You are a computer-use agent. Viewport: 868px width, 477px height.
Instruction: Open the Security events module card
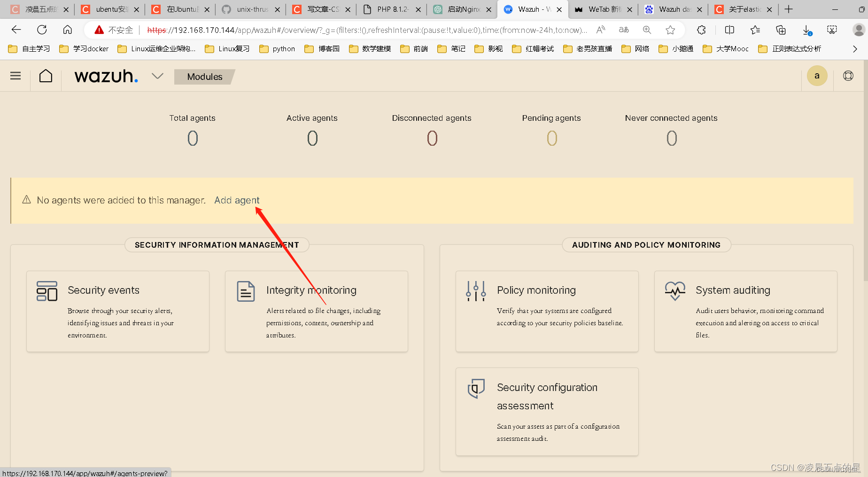pos(118,311)
